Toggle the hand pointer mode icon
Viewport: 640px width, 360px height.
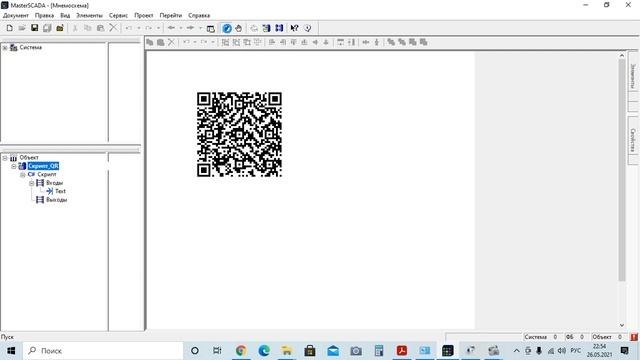[239, 28]
